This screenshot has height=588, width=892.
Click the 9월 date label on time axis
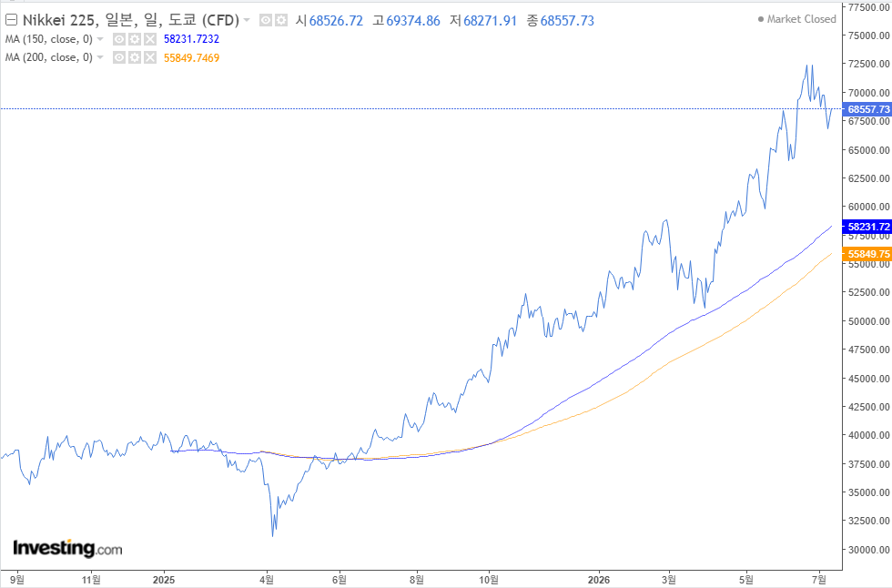17,580
